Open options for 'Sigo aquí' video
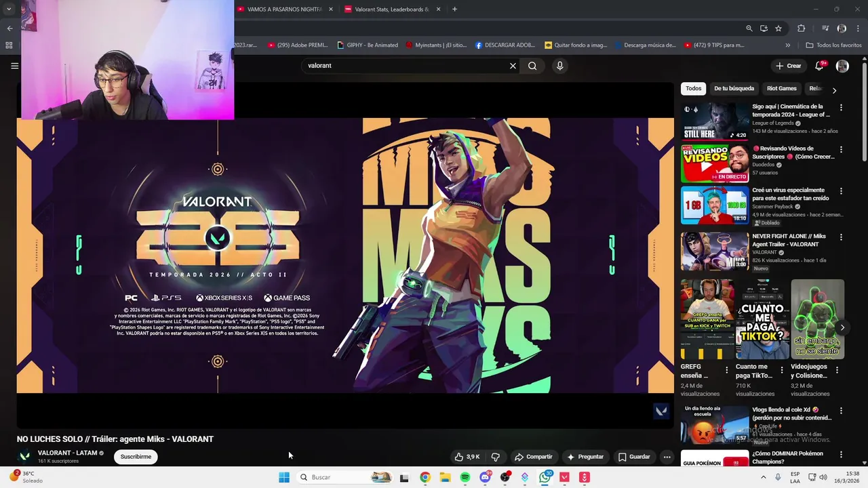The height and width of the screenshot is (488, 868). (x=841, y=108)
